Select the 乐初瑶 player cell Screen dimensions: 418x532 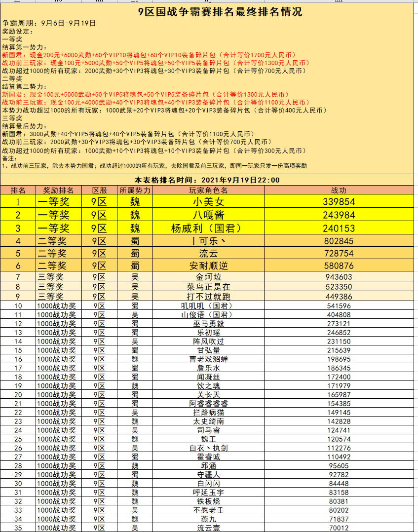point(208,332)
